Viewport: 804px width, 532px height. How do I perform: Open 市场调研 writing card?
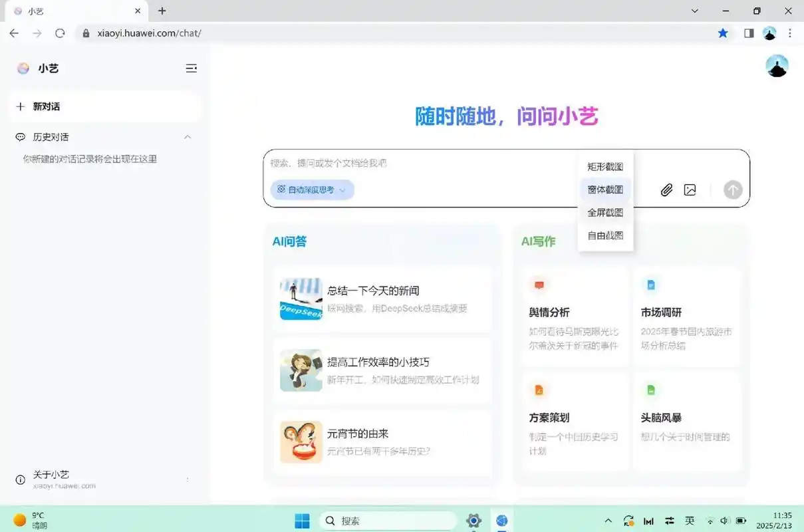pyautogui.click(x=687, y=317)
